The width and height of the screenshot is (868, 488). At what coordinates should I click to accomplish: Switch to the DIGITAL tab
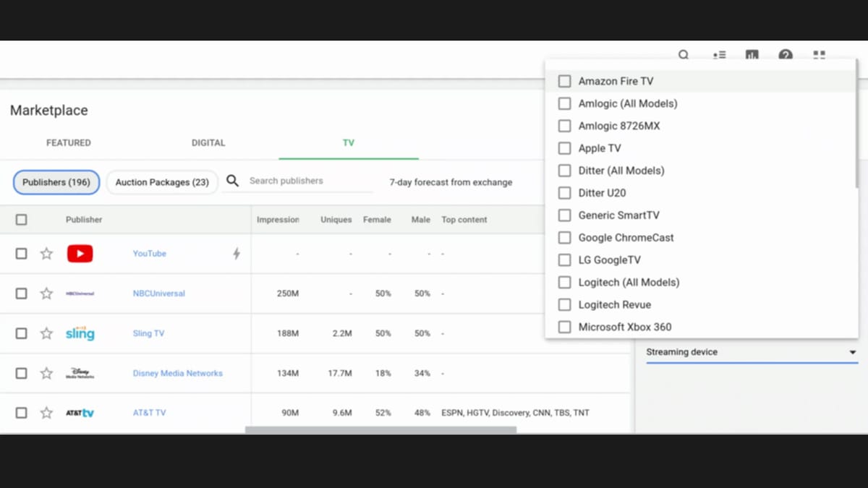[x=208, y=142]
